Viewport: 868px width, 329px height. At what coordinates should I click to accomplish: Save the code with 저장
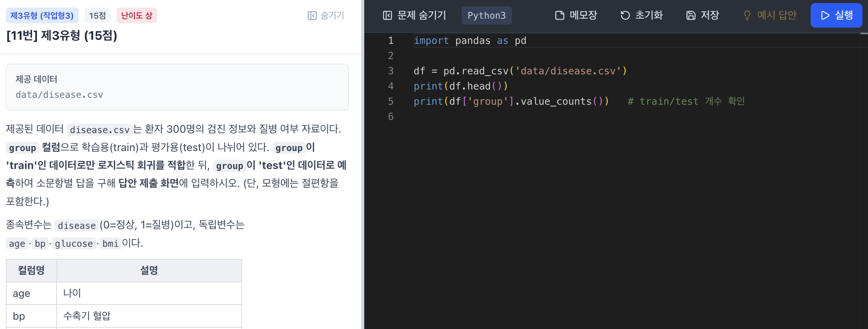pyautogui.click(x=702, y=15)
